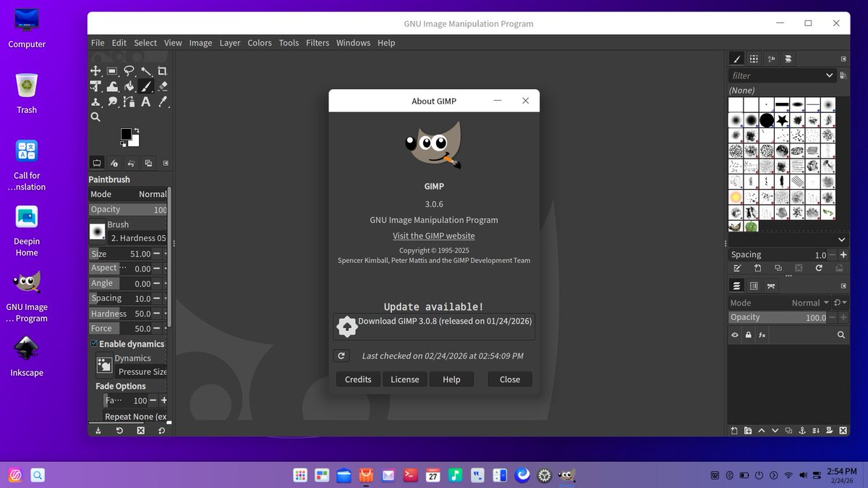Open the Paintbrush Mode dropdown
The width and height of the screenshot is (868, 488).
coord(128,194)
